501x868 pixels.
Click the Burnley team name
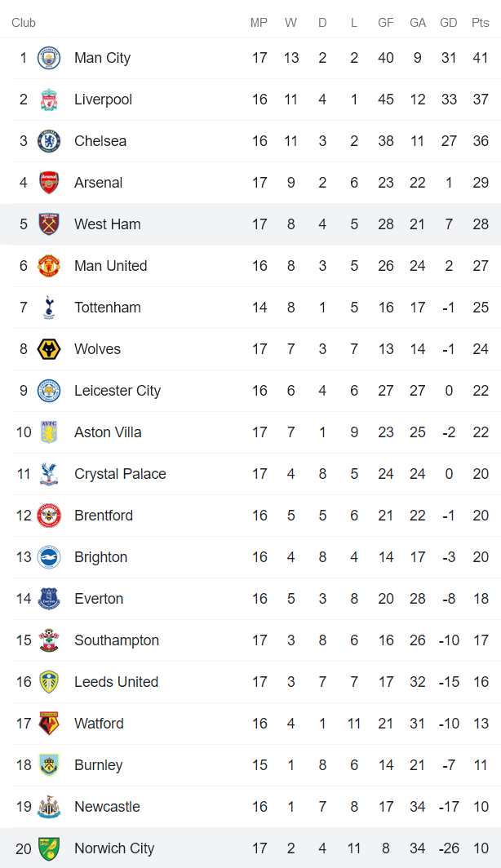98,765
